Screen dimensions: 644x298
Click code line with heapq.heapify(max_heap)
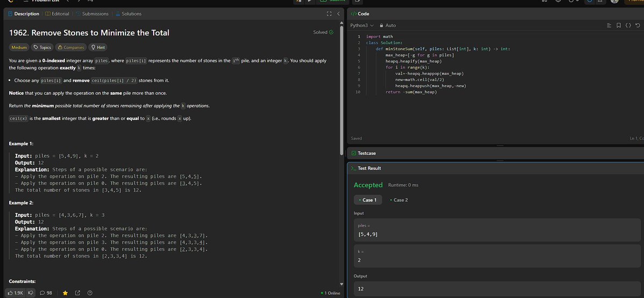[414, 61]
